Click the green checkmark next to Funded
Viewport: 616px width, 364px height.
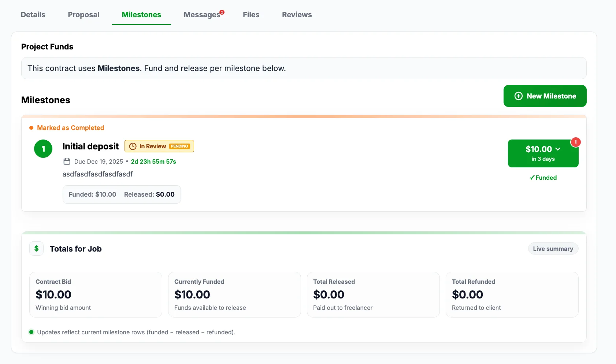coord(532,178)
